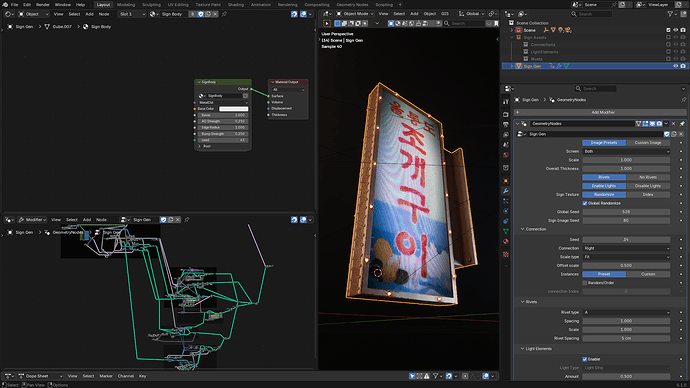Select the Custom instances option

coord(648,274)
